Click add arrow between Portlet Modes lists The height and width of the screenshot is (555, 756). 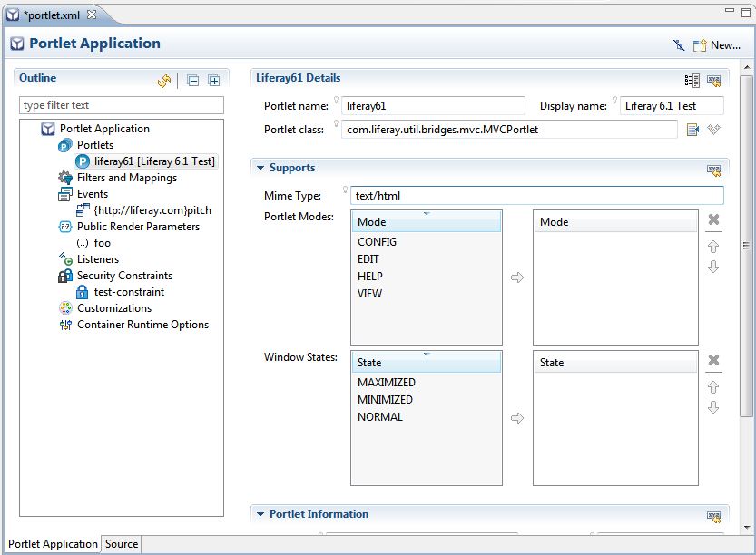pyautogui.click(x=517, y=277)
